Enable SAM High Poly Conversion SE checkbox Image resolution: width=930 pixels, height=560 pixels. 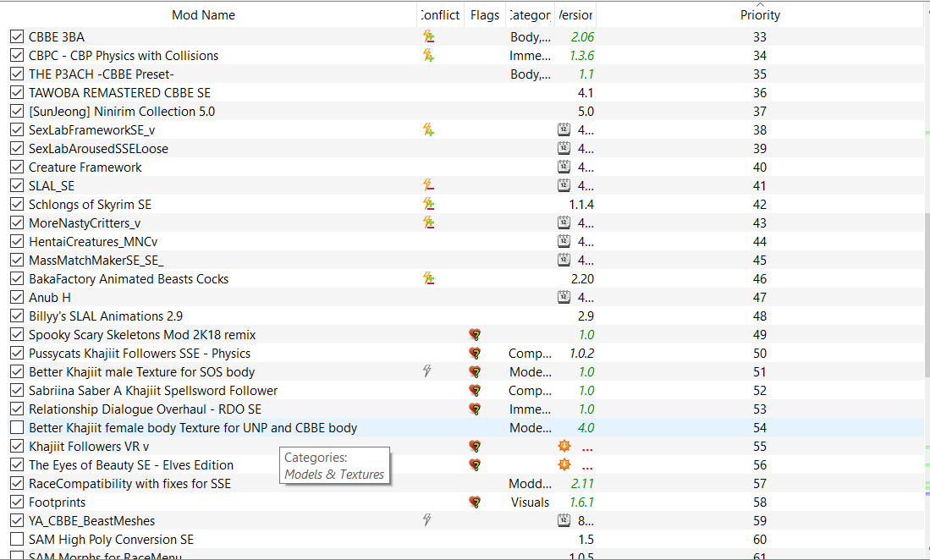[x=17, y=539]
